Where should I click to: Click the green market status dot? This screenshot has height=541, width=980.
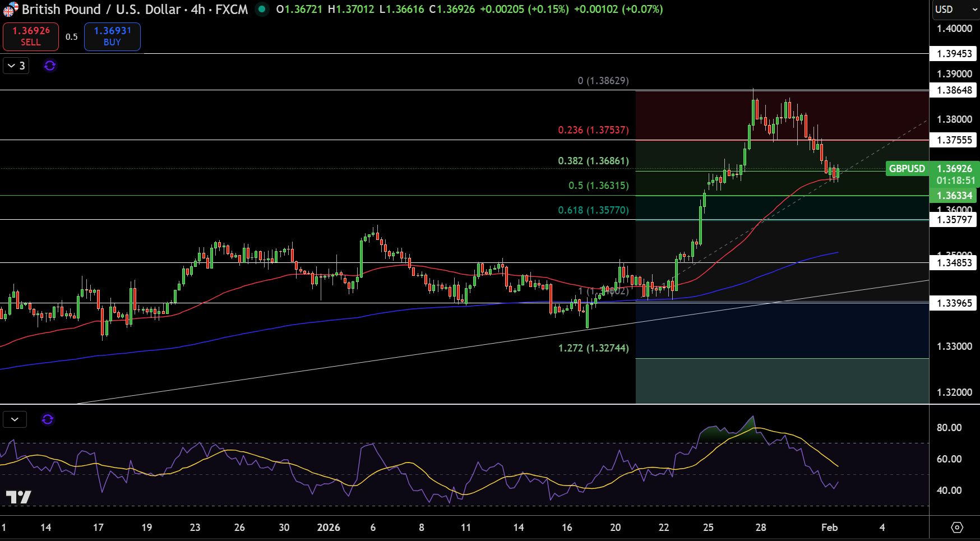[262, 9]
